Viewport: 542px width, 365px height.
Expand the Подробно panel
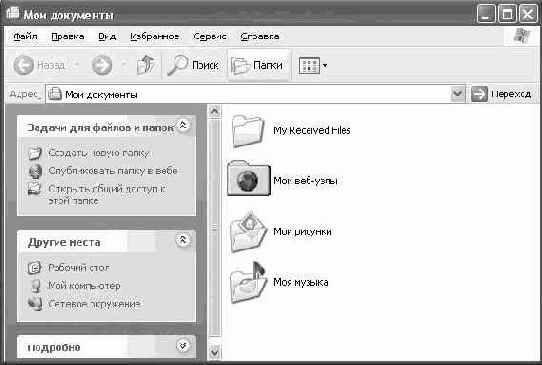click(183, 345)
